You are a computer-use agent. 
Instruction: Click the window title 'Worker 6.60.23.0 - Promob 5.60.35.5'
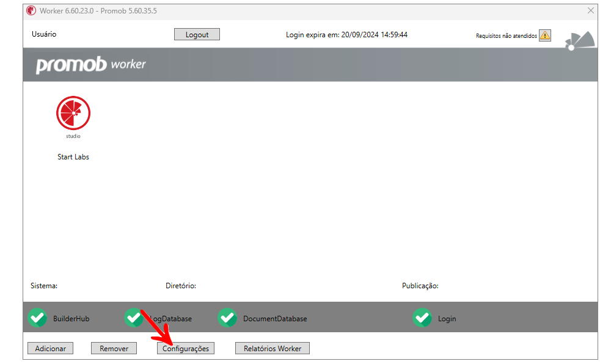(98, 11)
